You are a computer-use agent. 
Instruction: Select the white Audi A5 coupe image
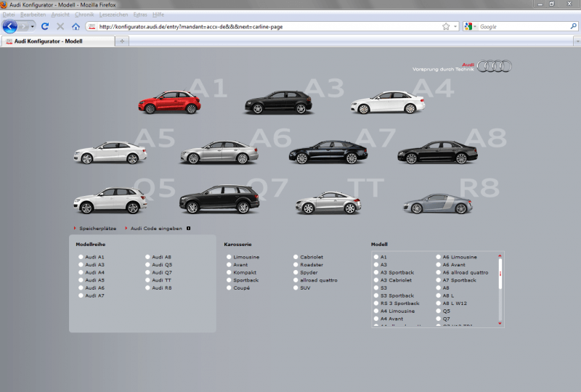(110, 152)
